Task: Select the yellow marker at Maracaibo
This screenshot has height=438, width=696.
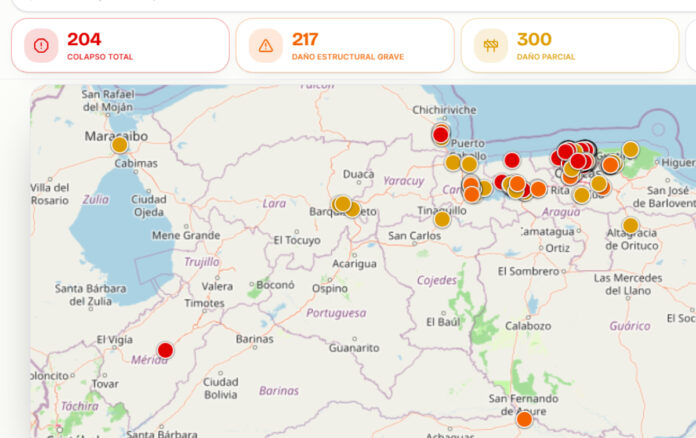Action: tap(119, 145)
